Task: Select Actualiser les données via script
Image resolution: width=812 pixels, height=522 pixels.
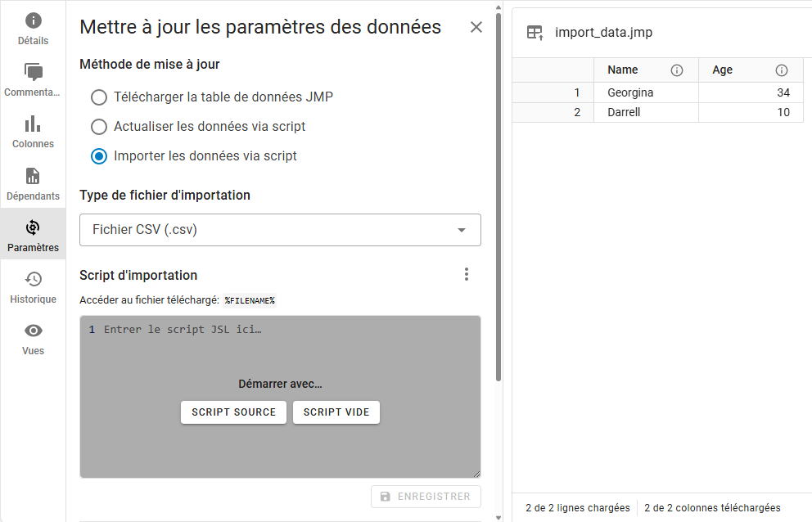Action: (99, 127)
